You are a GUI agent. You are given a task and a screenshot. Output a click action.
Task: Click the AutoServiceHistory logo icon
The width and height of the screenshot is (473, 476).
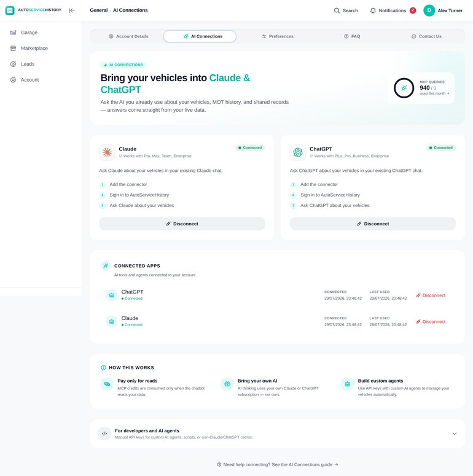10,10
